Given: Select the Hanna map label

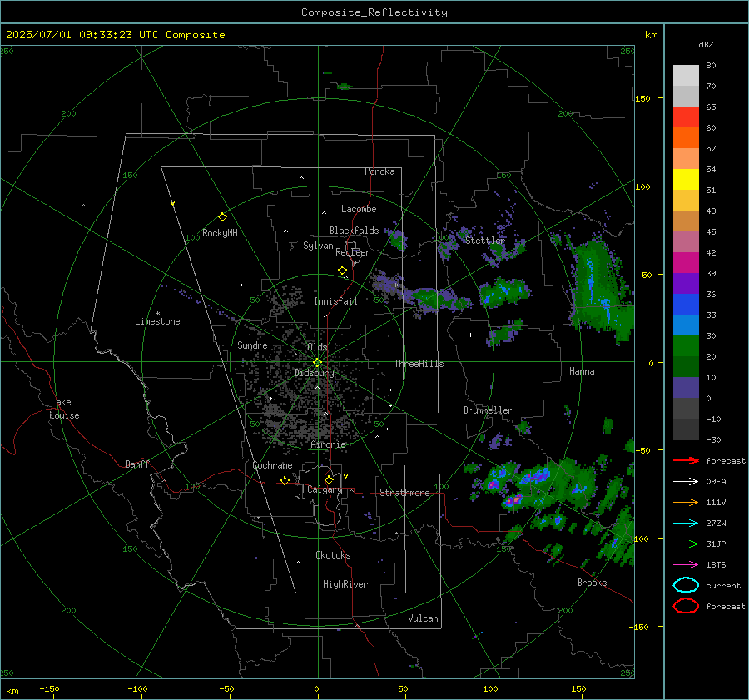Looking at the screenshot, I should point(582,371).
